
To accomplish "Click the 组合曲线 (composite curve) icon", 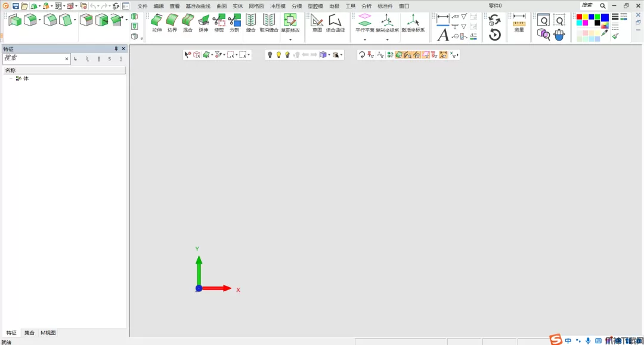I will click(335, 23).
